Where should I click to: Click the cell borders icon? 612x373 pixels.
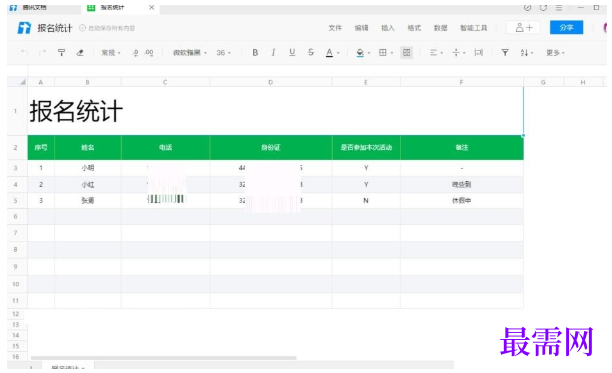click(382, 53)
